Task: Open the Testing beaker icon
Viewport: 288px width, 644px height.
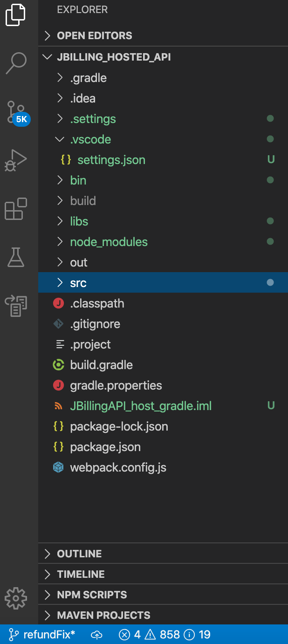Action: (x=16, y=258)
